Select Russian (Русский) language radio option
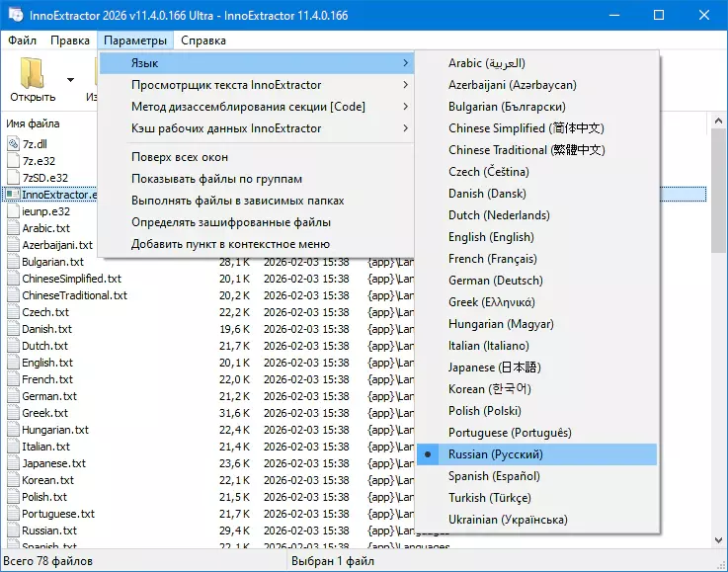This screenshot has width=728, height=572. click(x=495, y=454)
